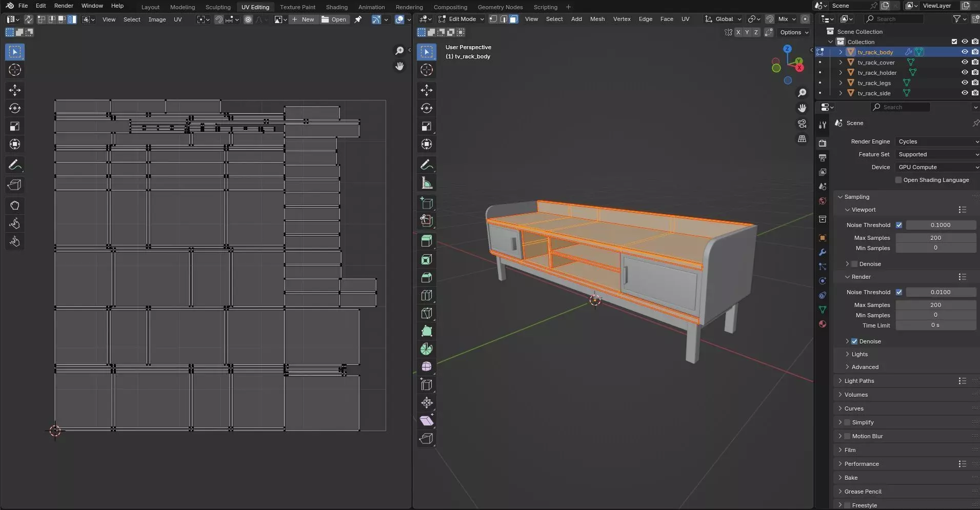The image size is (980, 510).
Task: Select the Spin tool
Action: [x=427, y=349]
